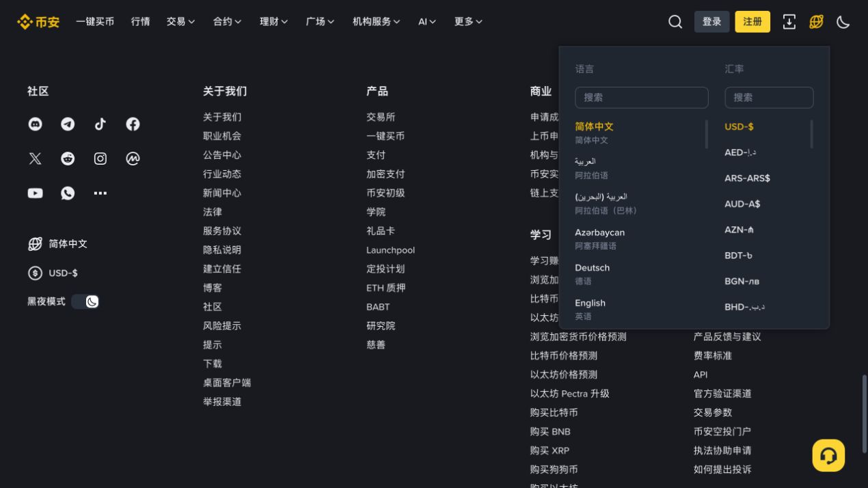Open the 一键买币 nav item
The width and height of the screenshot is (868, 488).
coord(95,22)
